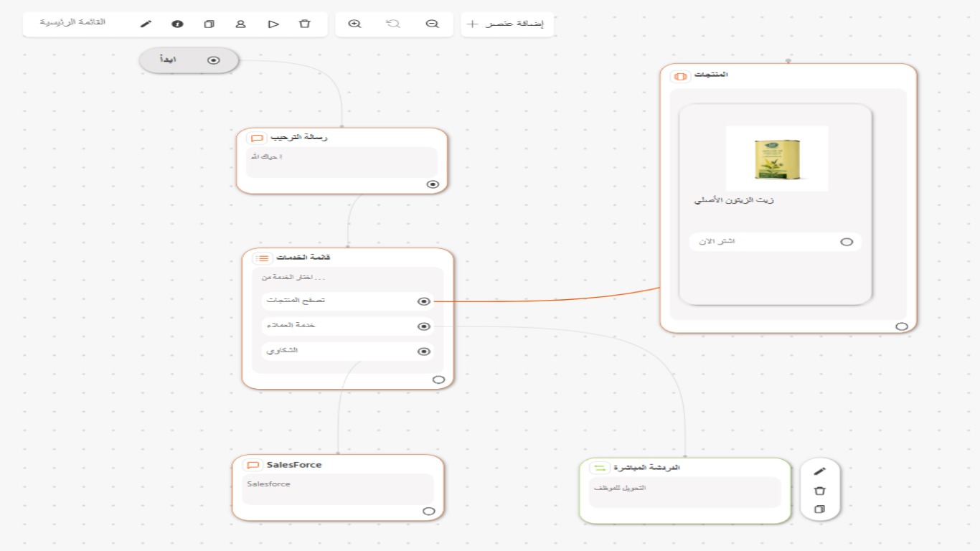The width and height of the screenshot is (980, 551).
Task: Zoom out of the canvas
Action: tap(432, 24)
